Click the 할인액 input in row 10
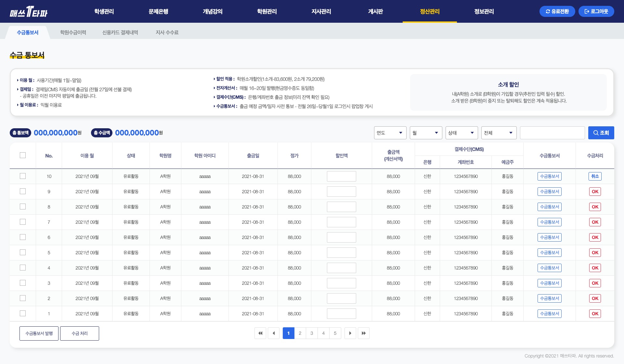The height and width of the screenshot is (364, 624). click(x=342, y=176)
